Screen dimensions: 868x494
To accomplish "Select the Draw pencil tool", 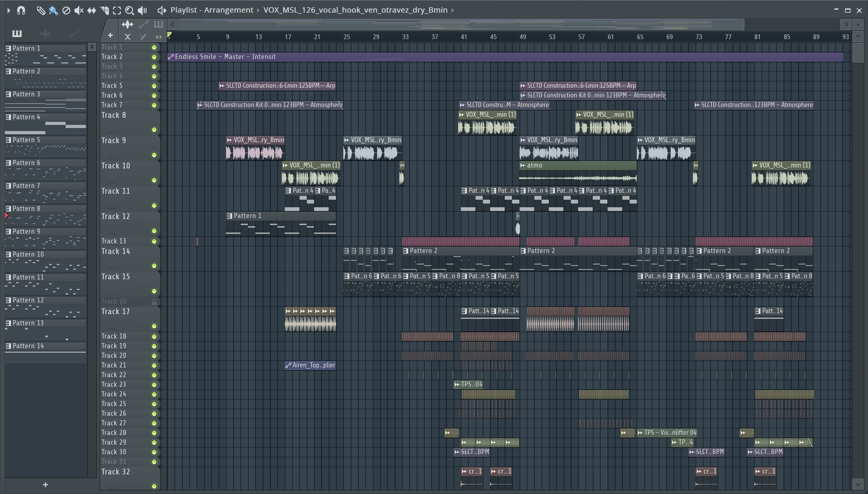I will point(41,11).
